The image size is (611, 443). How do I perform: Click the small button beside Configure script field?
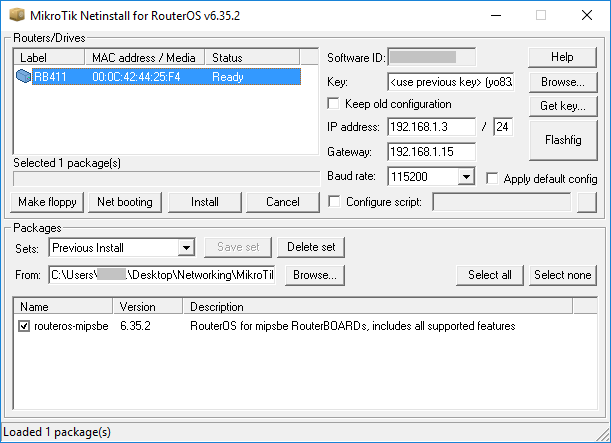pyautogui.click(x=587, y=202)
